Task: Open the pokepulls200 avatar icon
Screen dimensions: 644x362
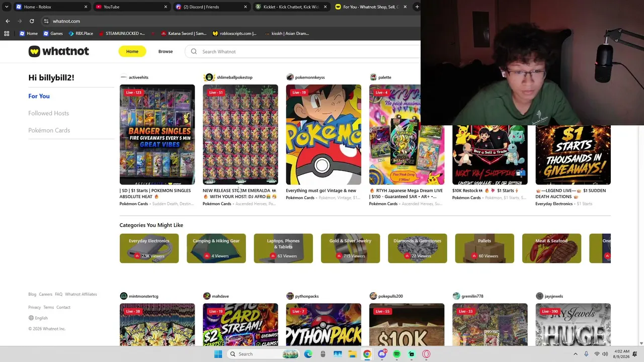Action: (x=373, y=296)
